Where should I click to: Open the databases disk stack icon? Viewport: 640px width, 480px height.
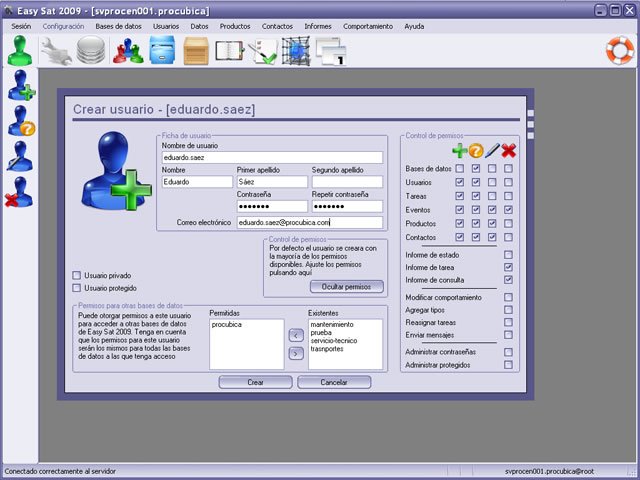coord(91,50)
